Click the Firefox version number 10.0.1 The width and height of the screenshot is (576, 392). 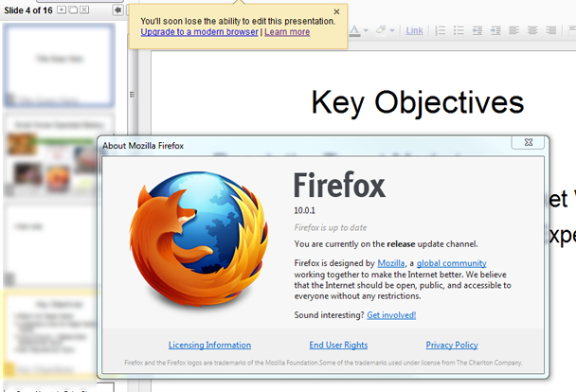(x=304, y=210)
